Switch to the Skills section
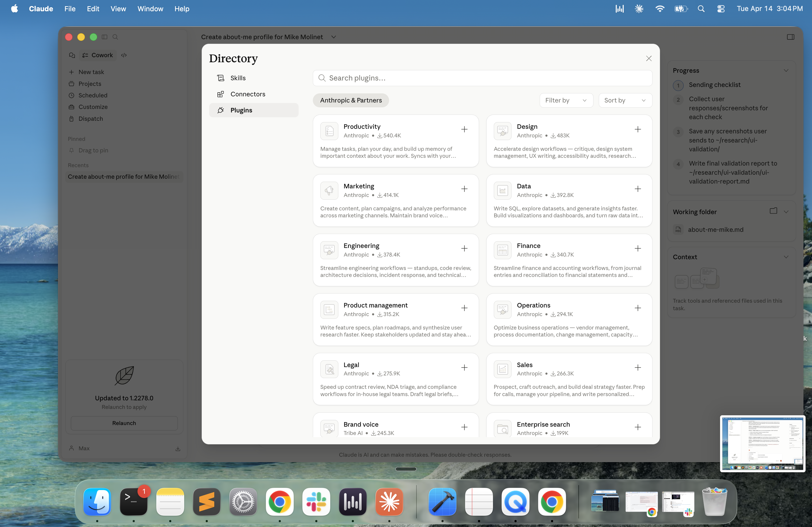The height and width of the screenshot is (527, 812). click(x=238, y=78)
